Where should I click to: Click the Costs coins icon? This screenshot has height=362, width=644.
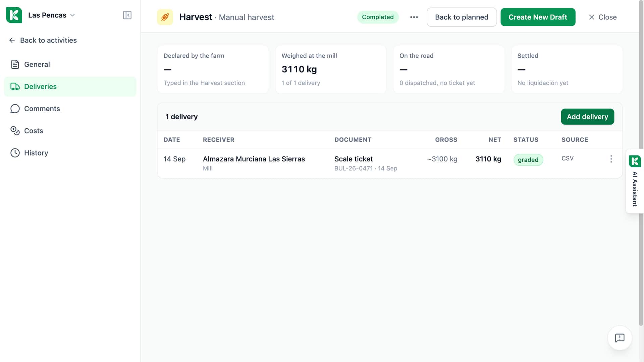(x=15, y=131)
